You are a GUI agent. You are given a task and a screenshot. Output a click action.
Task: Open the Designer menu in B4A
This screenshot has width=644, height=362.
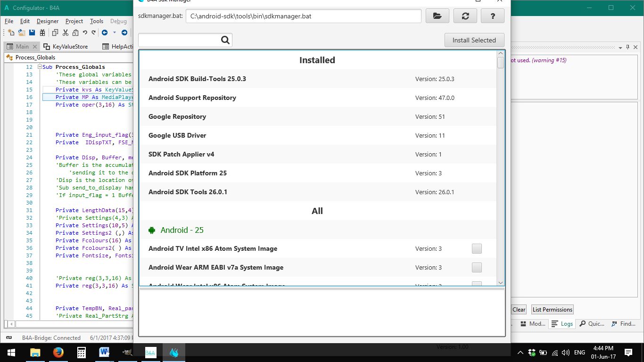tap(48, 21)
